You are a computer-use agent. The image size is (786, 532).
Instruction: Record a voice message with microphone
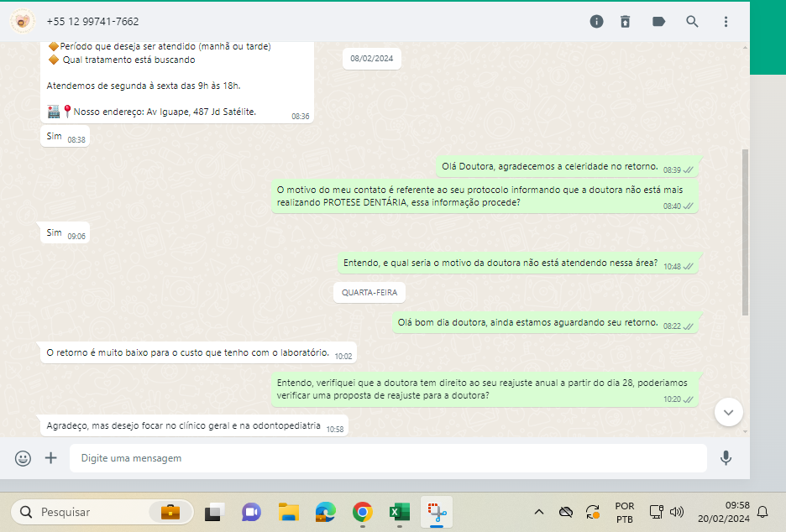(726, 458)
